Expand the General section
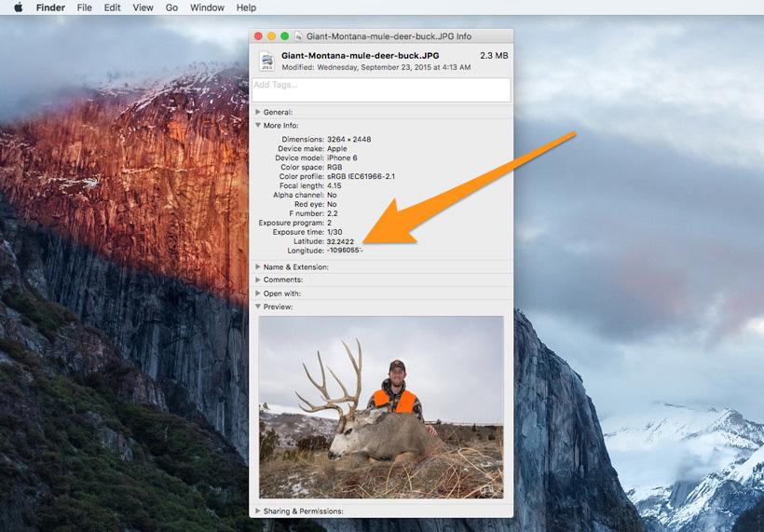Viewport: 764px width, 532px height. point(258,112)
